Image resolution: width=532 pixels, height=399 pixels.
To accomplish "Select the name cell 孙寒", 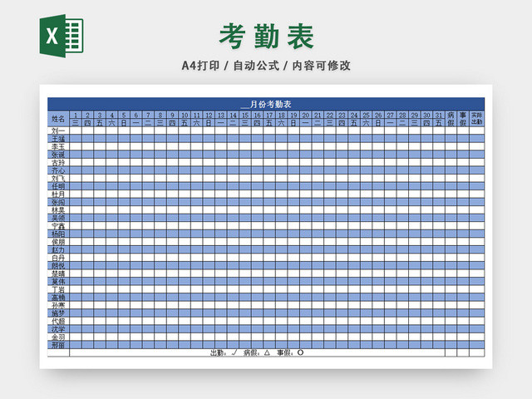I will pyautogui.click(x=58, y=305).
